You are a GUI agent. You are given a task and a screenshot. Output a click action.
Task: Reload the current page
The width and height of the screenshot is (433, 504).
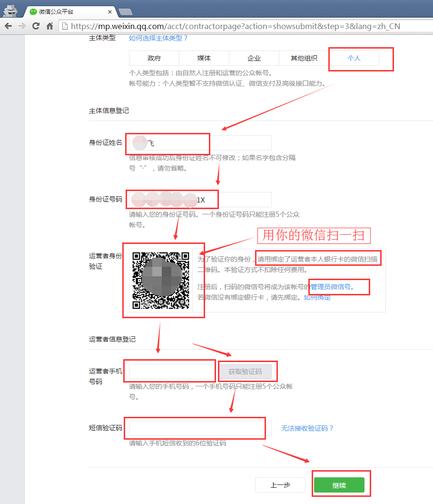point(36,26)
